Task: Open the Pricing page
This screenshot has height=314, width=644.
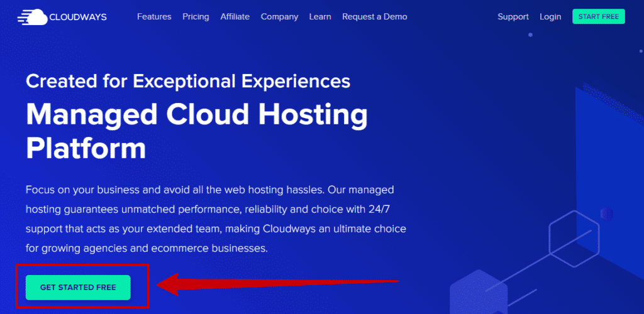Action: (196, 17)
